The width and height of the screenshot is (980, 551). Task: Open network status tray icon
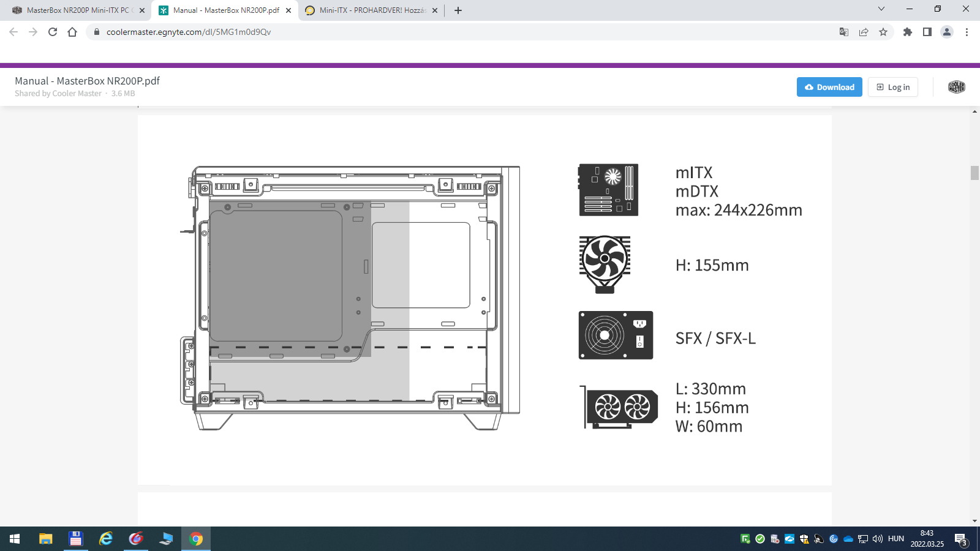point(863,539)
